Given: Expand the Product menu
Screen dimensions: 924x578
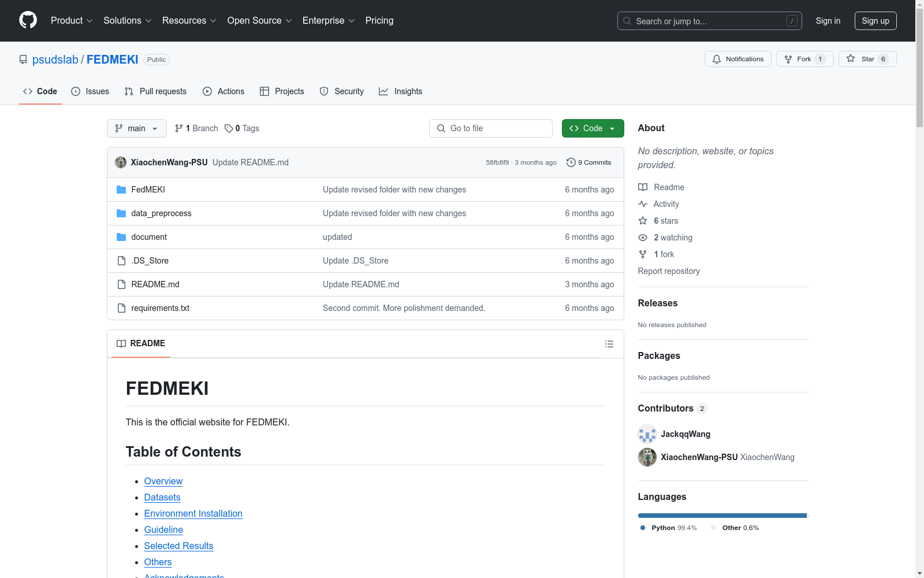Looking at the screenshot, I should click(x=72, y=20).
